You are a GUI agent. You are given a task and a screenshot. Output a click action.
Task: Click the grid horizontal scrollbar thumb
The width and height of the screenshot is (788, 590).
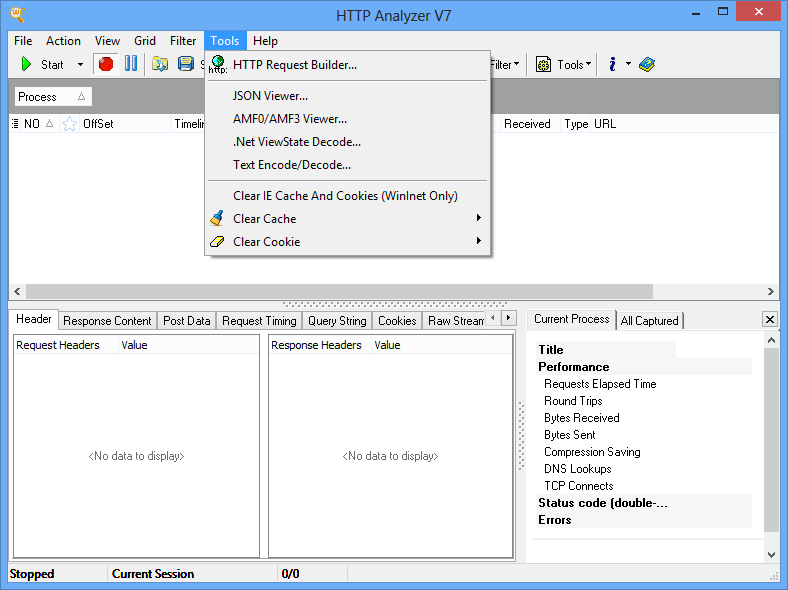point(339,291)
